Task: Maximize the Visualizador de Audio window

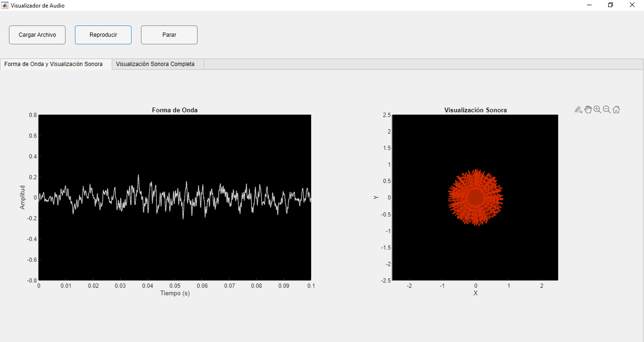Action: 610,5
